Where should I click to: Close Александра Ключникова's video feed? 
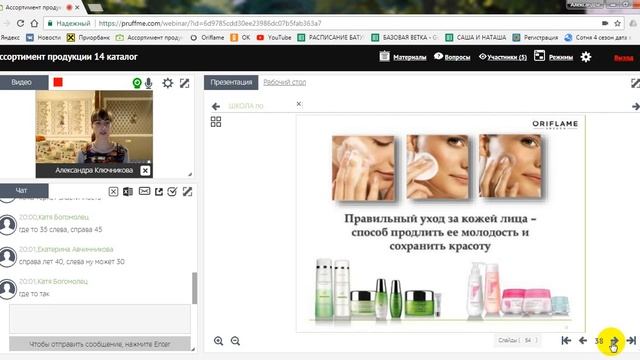(145, 171)
